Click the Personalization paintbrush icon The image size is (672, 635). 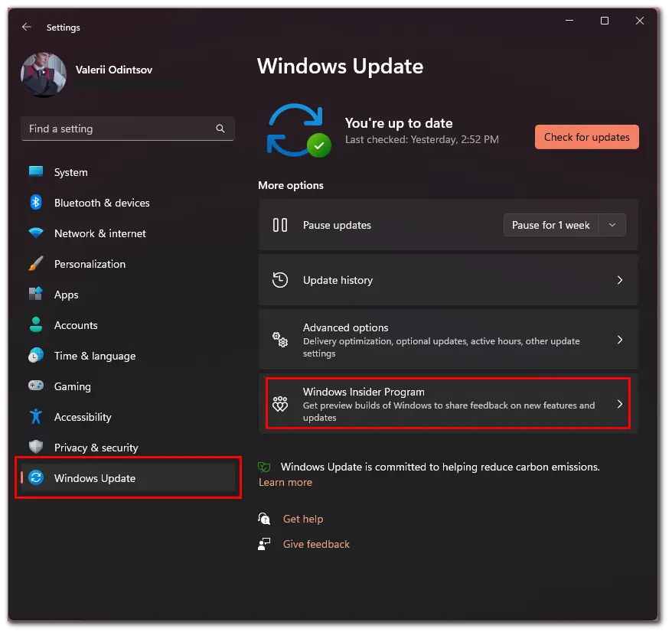[x=36, y=263]
